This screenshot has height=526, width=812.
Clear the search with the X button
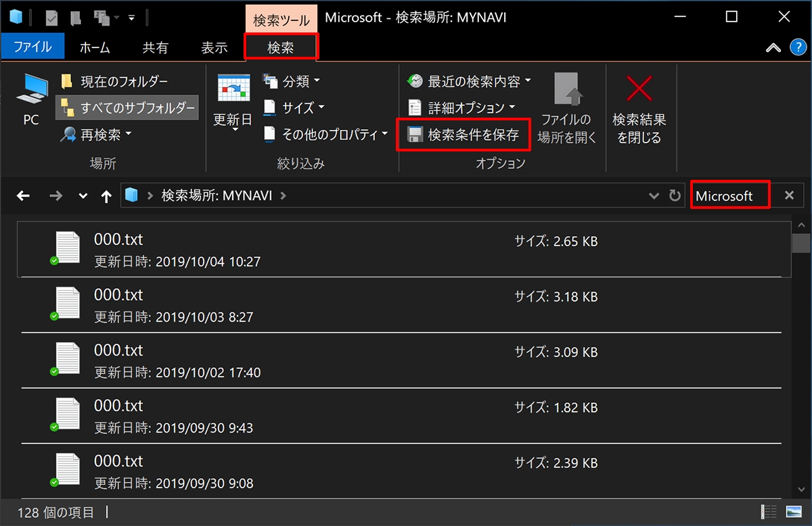pyautogui.click(x=789, y=195)
